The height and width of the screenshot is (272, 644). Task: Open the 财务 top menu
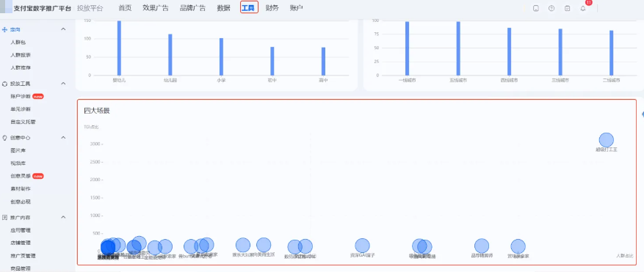[272, 8]
